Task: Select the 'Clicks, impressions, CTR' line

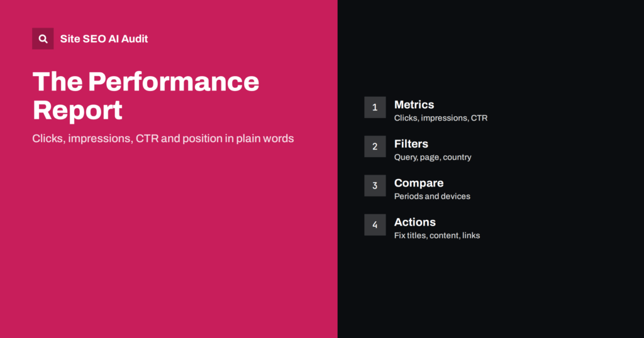Action: tap(441, 118)
